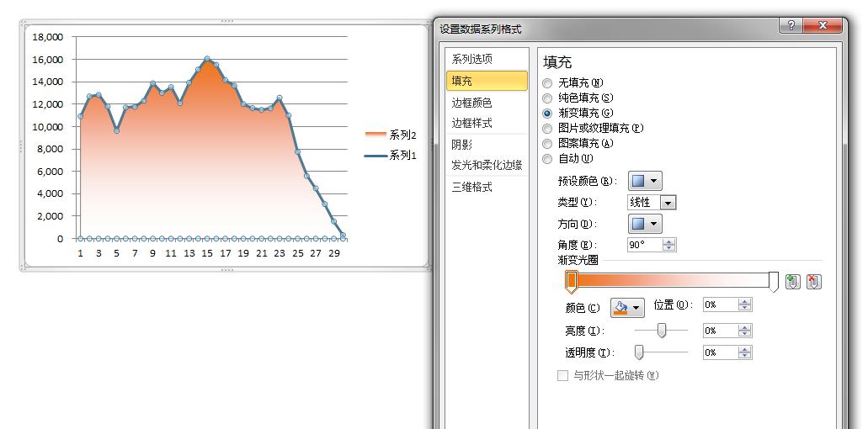Click the 亮度 percentage input field
The height and width of the screenshot is (429, 868).
click(721, 331)
